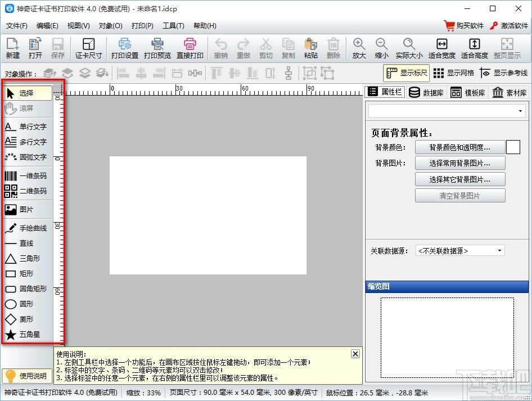Toggle 显示网格 grid display
Screen dimensions: 532x401
tap(454, 73)
